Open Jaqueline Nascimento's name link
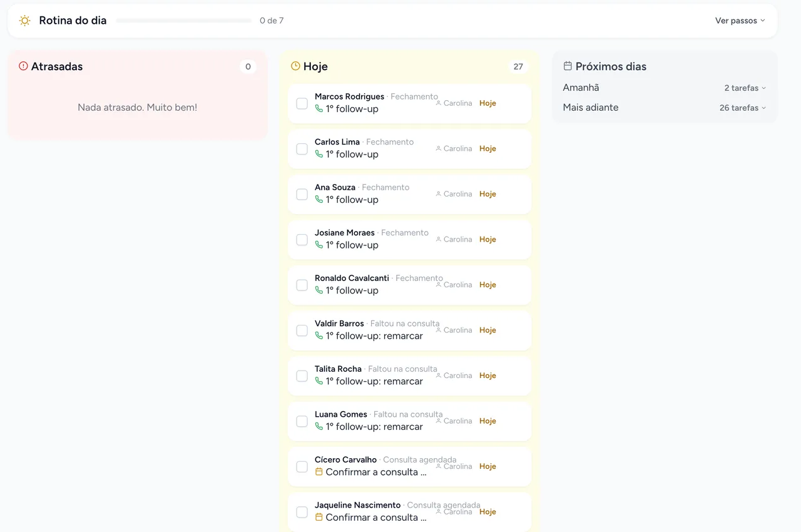This screenshot has height=532, width=801. 357,505
